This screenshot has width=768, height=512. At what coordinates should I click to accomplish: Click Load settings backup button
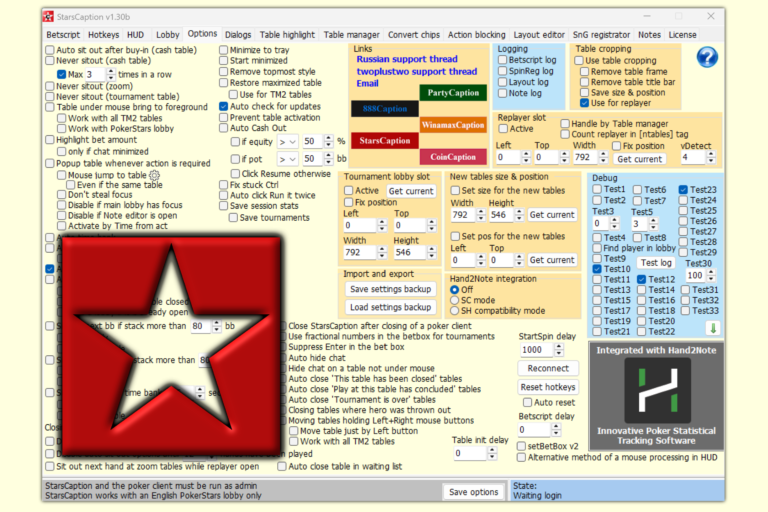tap(390, 307)
